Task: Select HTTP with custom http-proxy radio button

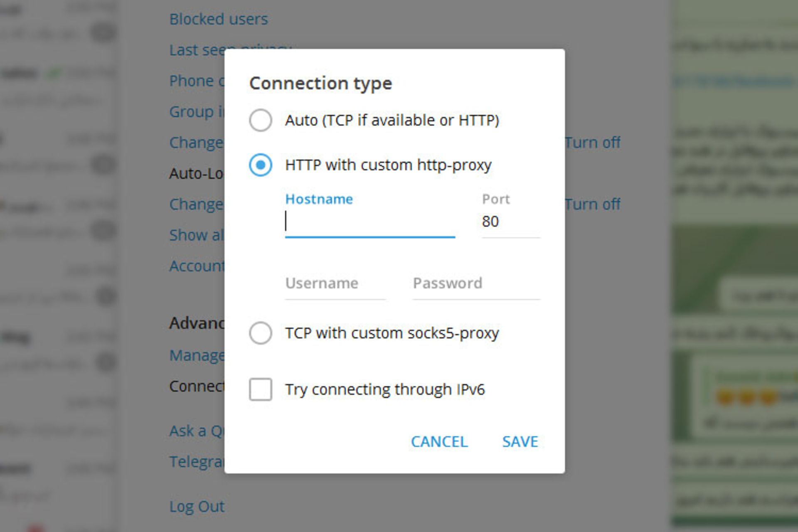Action: click(x=261, y=165)
